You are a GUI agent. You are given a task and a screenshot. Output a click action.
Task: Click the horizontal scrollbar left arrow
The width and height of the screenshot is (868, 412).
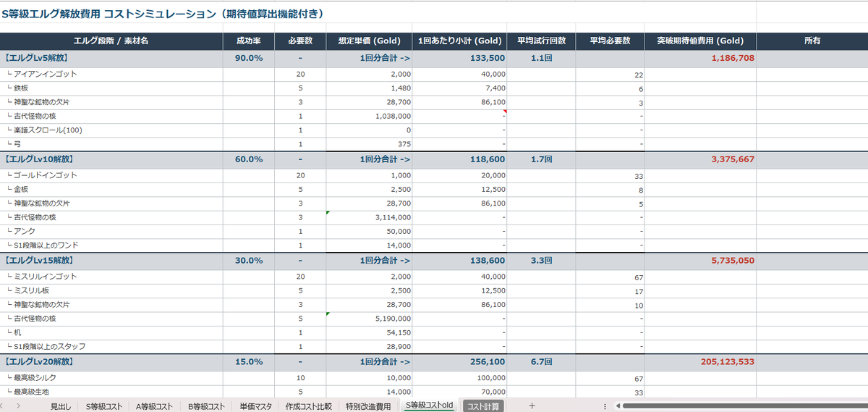pos(618,406)
